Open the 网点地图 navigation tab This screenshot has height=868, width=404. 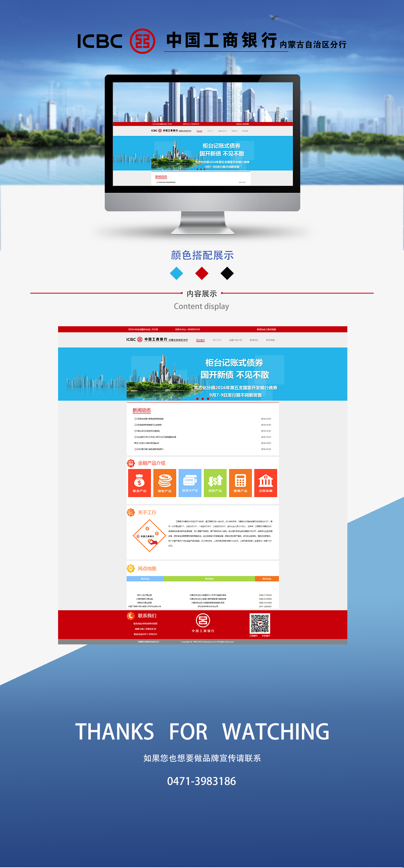270,340
